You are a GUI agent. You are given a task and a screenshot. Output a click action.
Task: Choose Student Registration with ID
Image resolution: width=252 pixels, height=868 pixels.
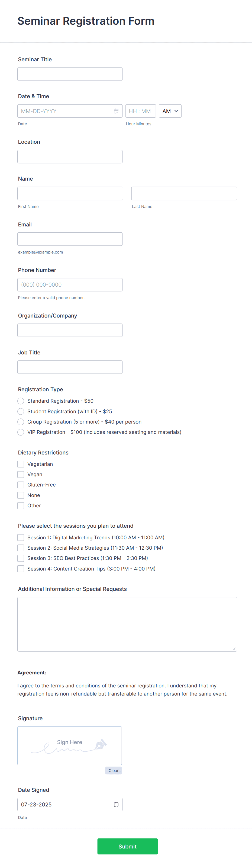click(x=21, y=411)
